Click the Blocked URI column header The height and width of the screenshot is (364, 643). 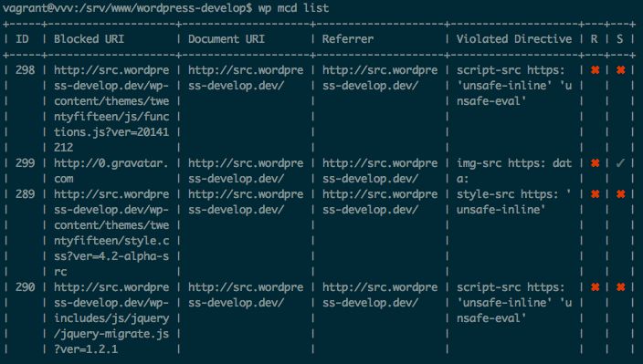click(x=89, y=39)
